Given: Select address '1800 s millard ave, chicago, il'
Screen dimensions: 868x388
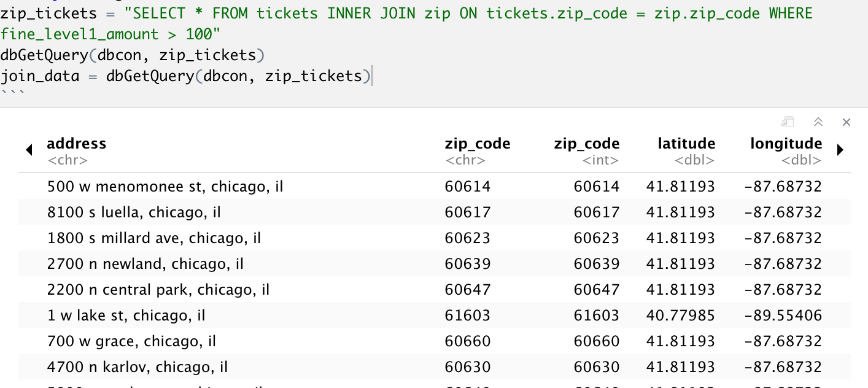Looking at the screenshot, I should point(154,238).
